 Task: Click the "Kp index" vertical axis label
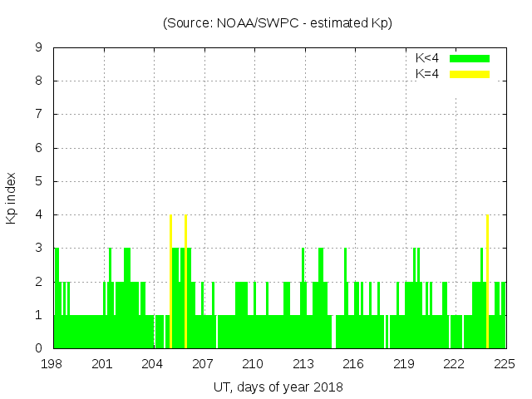click(12, 198)
